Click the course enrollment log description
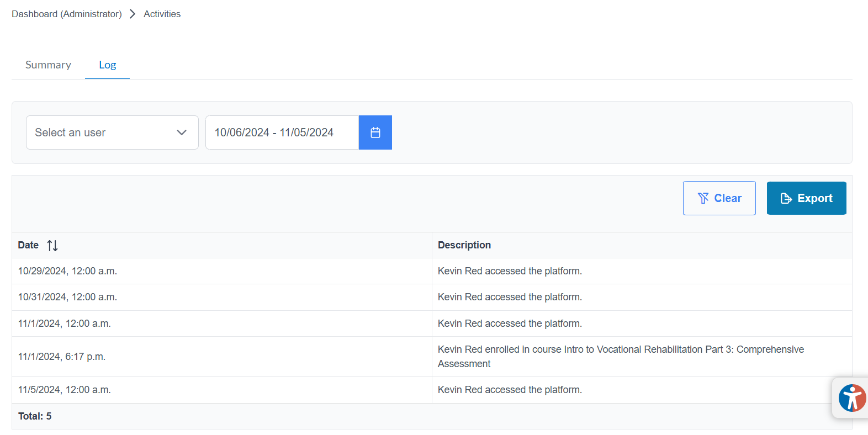Viewport: 868px width, 435px height. click(621, 357)
